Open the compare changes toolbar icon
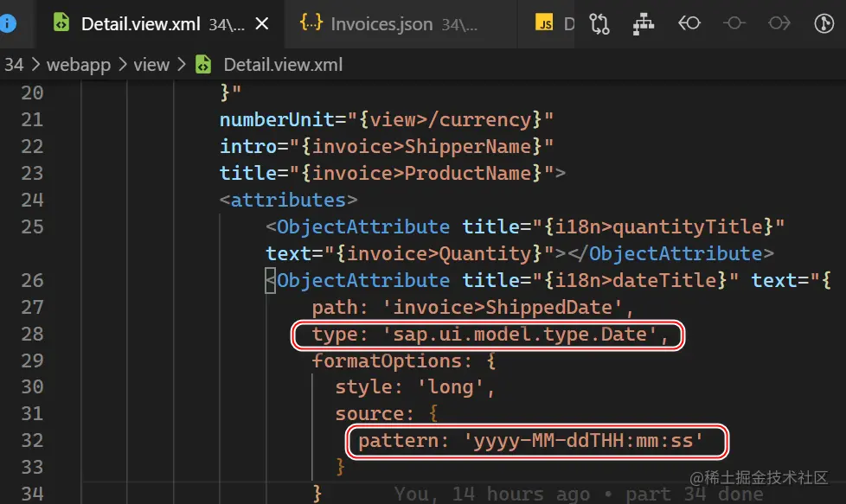846x504 pixels. [599, 23]
